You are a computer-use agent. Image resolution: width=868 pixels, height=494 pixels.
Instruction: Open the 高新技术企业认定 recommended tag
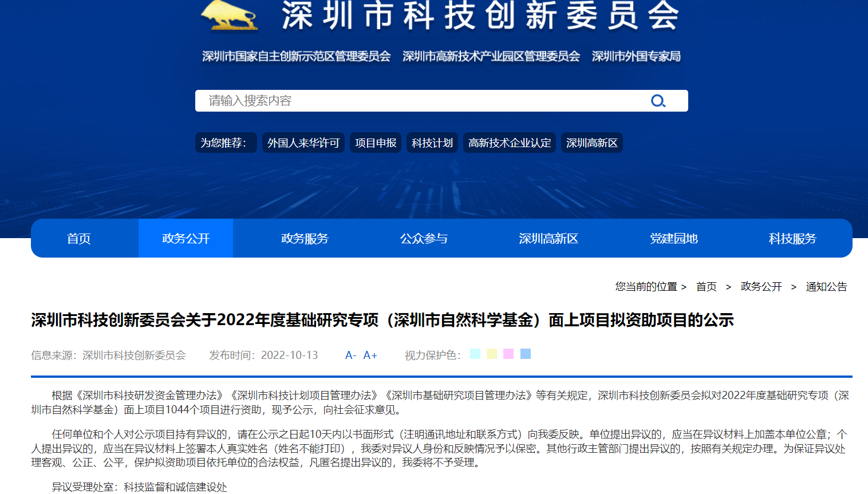coord(510,143)
